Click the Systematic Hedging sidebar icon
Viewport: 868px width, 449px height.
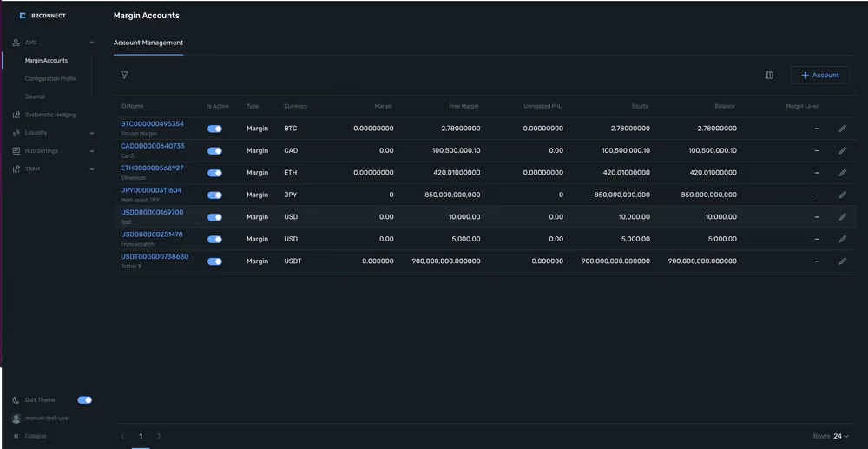16,115
